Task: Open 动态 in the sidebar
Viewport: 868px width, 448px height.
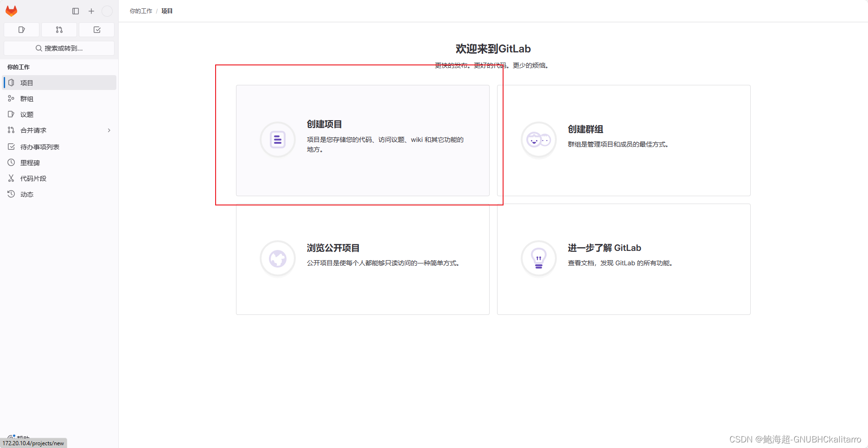Action: click(x=59, y=194)
